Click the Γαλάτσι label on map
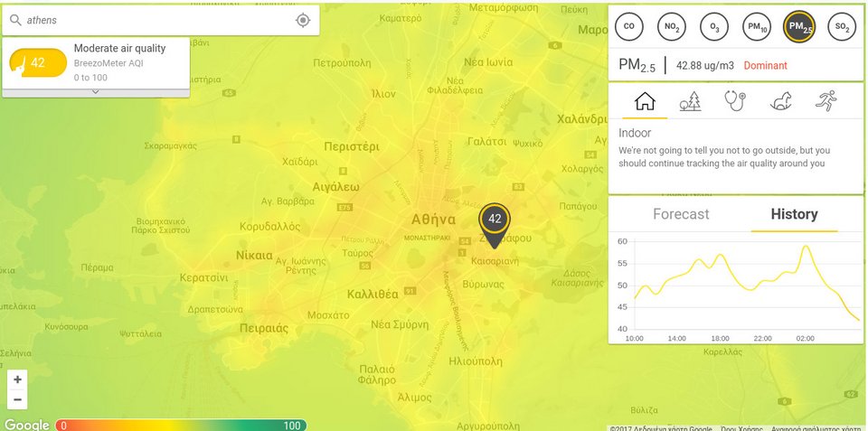This screenshot has height=431, width=868. 487,142
